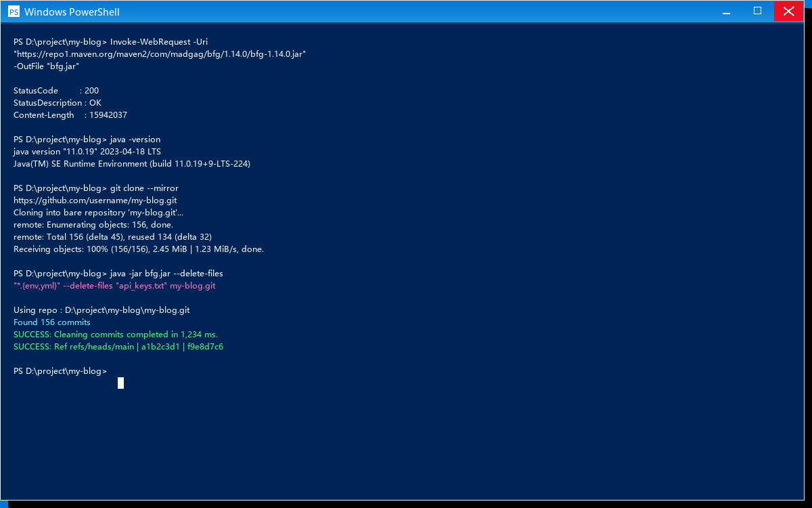Click the Java(TM) SE Runtime Environment line
This screenshot has height=508, width=812.
click(132, 164)
